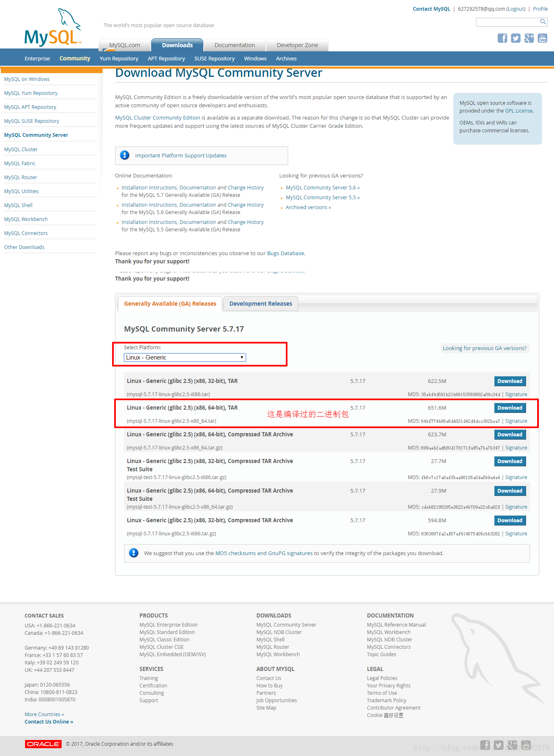The height and width of the screenshot is (756, 554).
Task: Open YouTube icon in header
Action: pyautogui.click(x=543, y=38)
